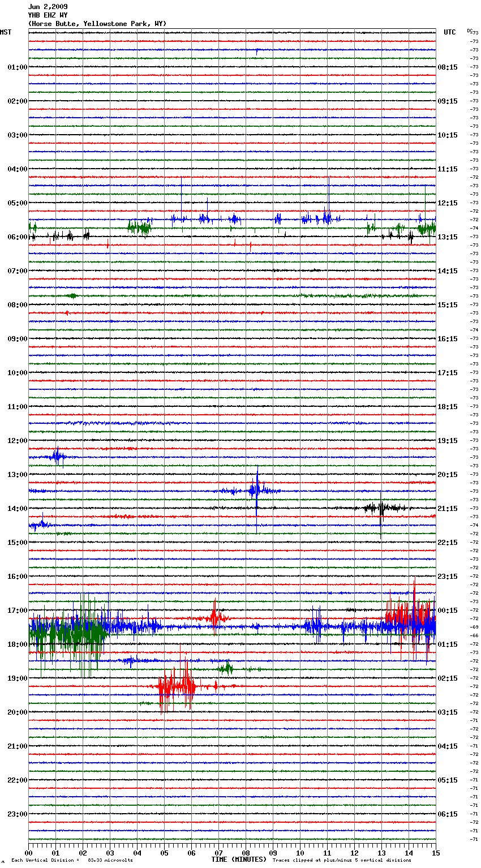
Task: Click the 06:15 UTC time label
Action: [448, 814]
